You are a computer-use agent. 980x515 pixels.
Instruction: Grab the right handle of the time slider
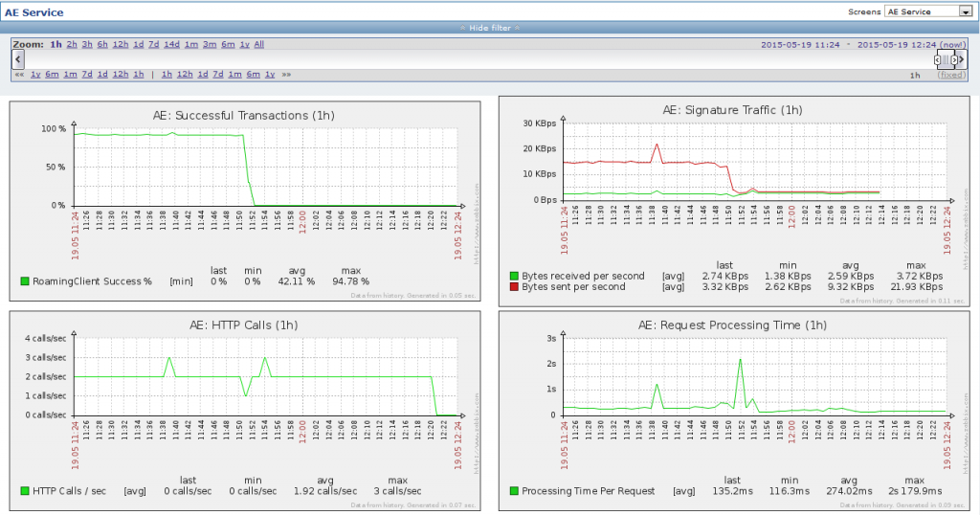(x=954, y=60)
